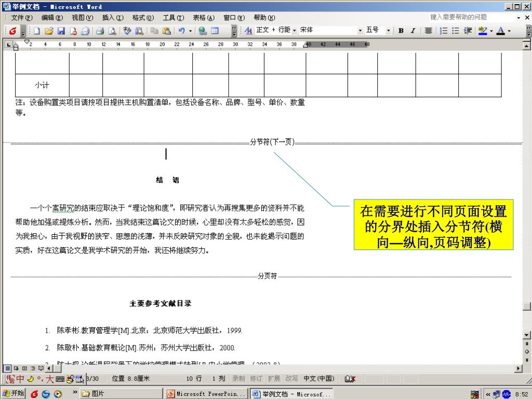Toggle 录制 macro recording in status bar
This screenshot has height=399, width=532.
pyautogui.click(x=238, y=379)
